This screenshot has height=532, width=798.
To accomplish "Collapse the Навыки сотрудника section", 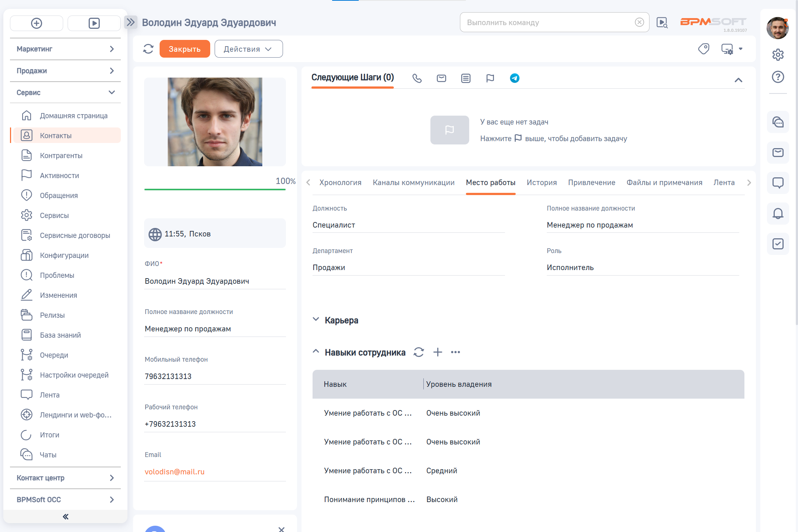I will (x=316, y=352).
